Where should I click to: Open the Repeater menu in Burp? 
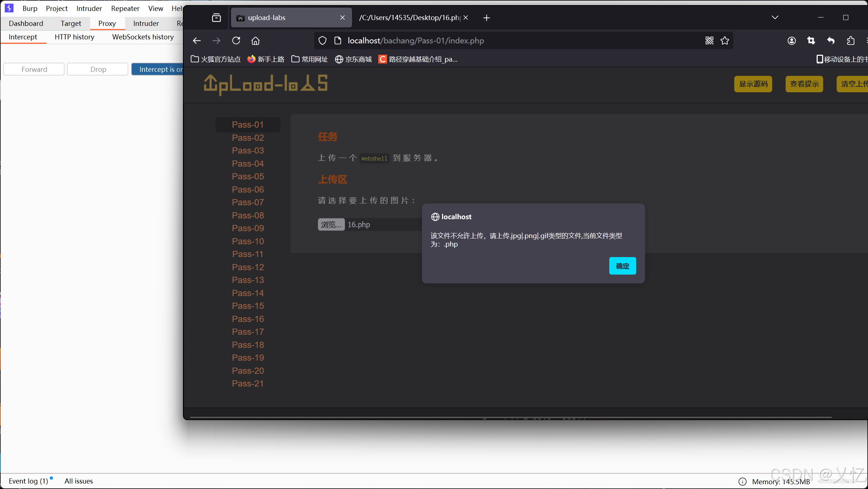(125, 8)
